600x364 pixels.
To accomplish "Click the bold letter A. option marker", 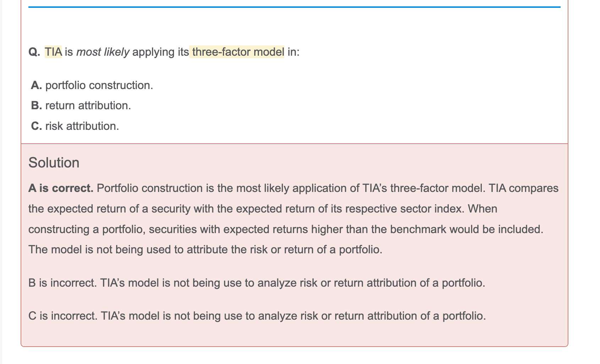I will [x=37, y=86].
